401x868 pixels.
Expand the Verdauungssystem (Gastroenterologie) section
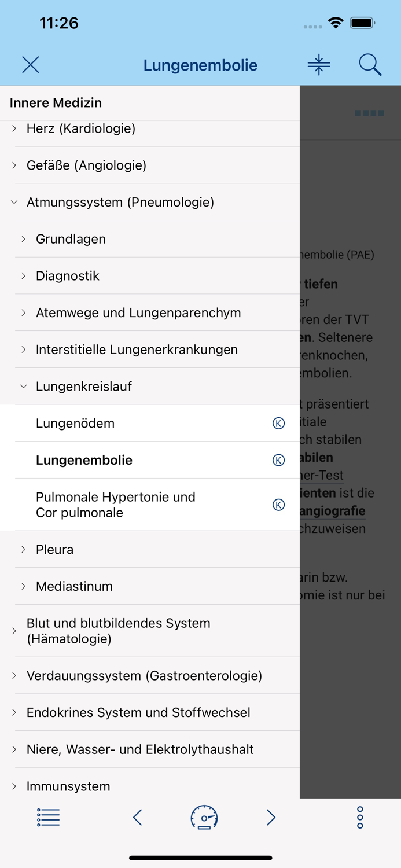point(145,675)
